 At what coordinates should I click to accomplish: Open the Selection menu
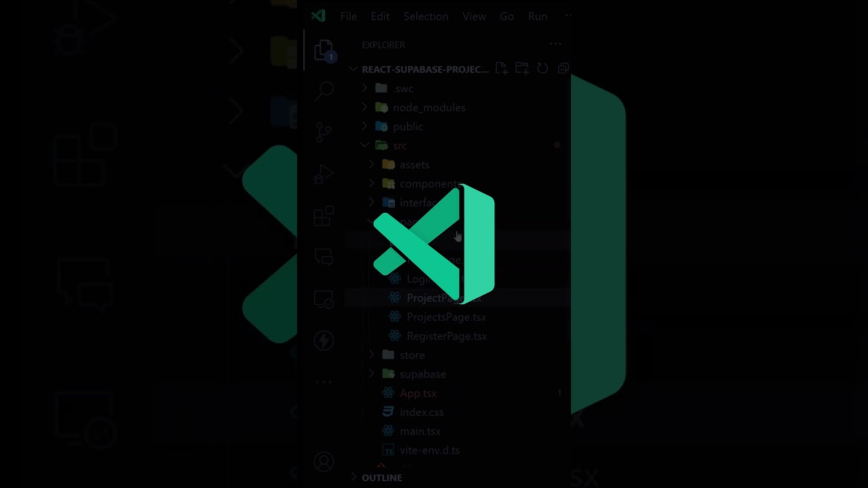coord(426,16)
